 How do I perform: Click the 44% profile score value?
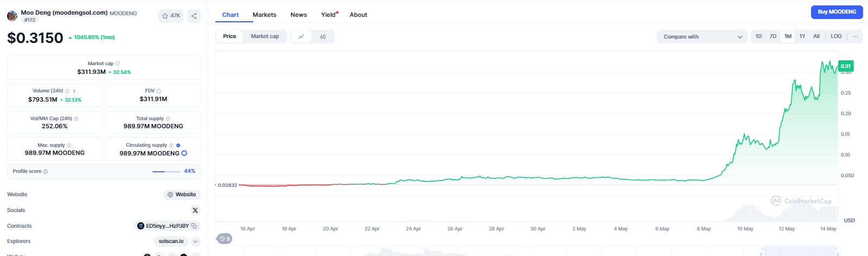click(x=189, y=171)
